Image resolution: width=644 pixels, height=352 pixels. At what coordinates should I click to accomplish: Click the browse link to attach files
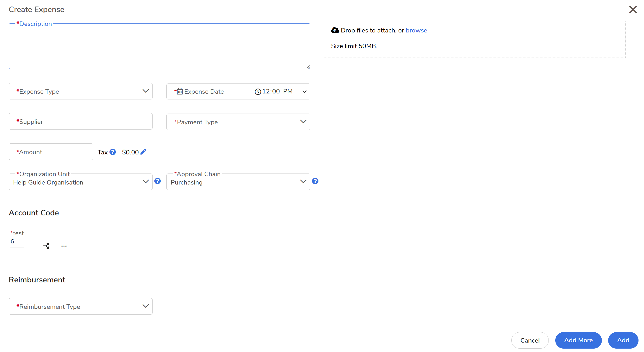click(416, 30)
